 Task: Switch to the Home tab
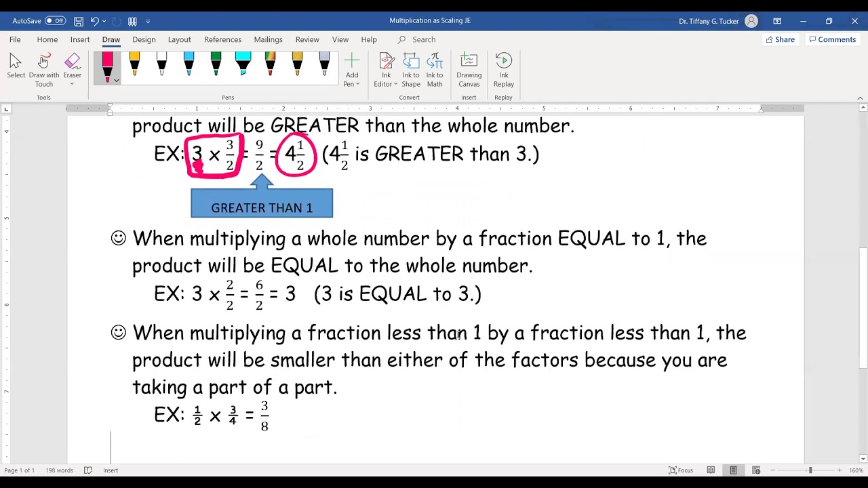(47, 39)
